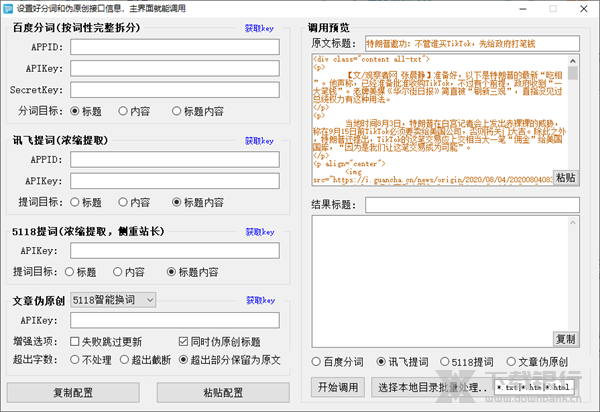Select 超出部分保留为原文 radio
The height and width of the screenshot is (412, 600).
coord(230,360)
